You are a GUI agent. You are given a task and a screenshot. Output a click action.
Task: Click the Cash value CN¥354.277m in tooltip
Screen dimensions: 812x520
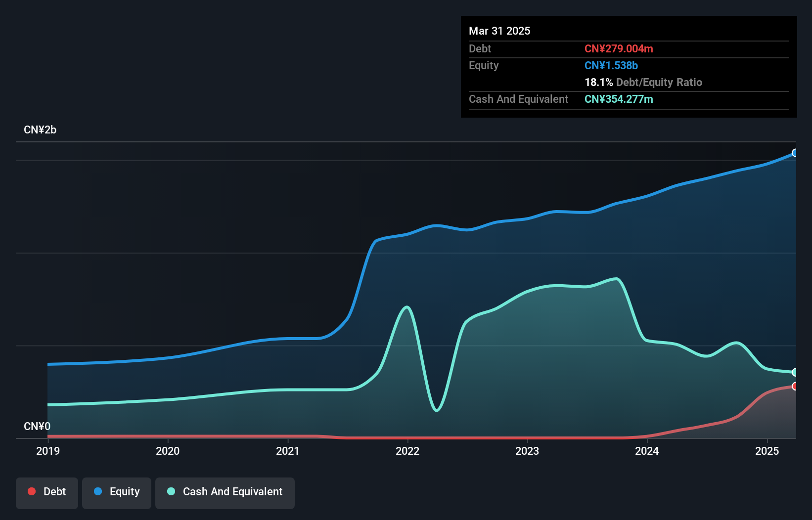619,99
